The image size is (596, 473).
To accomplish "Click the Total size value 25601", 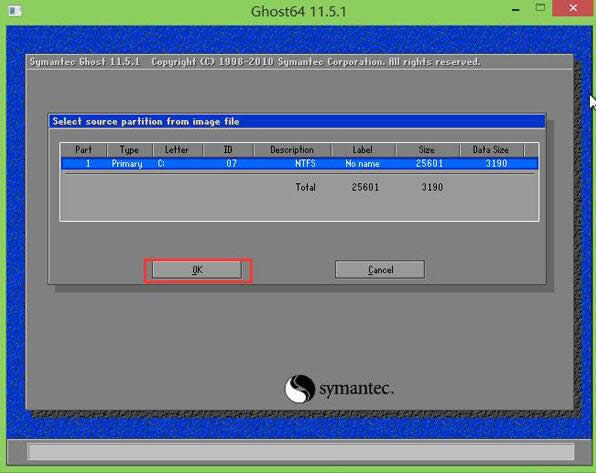I will [x=365, y=187].
